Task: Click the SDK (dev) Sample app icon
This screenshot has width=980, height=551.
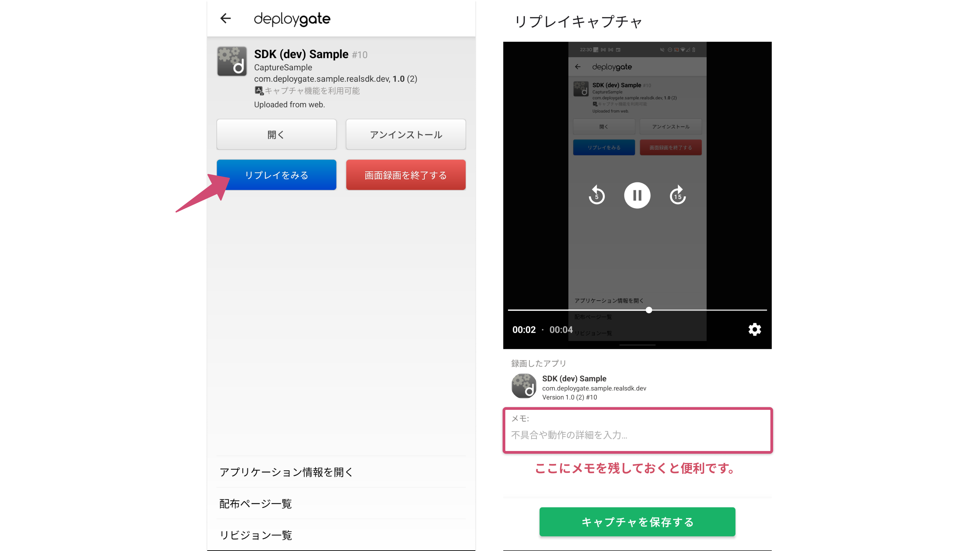Action: click(x=232, y=61)
